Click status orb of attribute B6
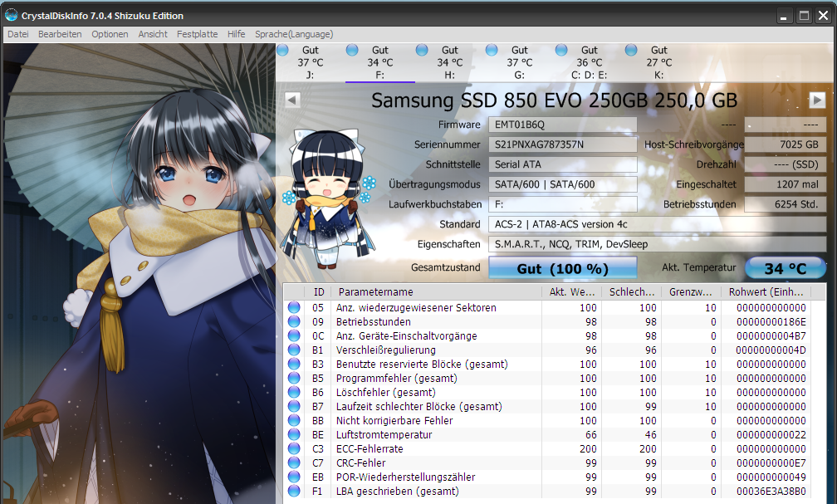The height and width of the screenshot is (504, 837). (294, 393)
